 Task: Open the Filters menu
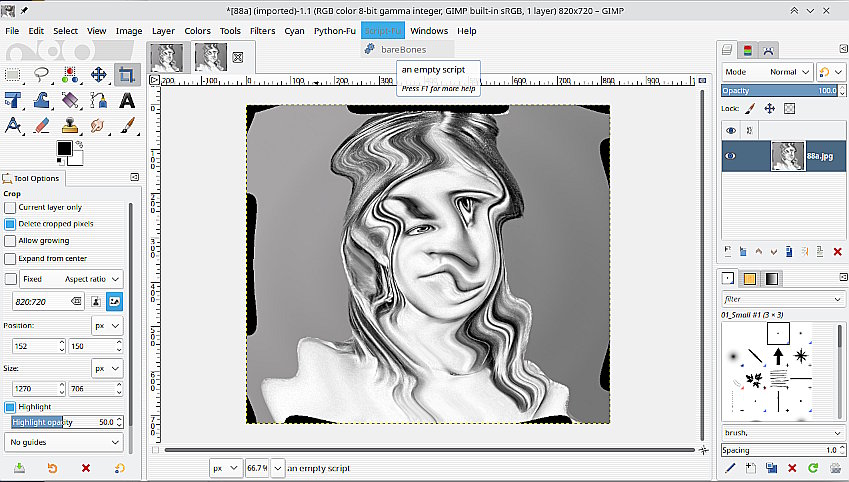point(262,31)
